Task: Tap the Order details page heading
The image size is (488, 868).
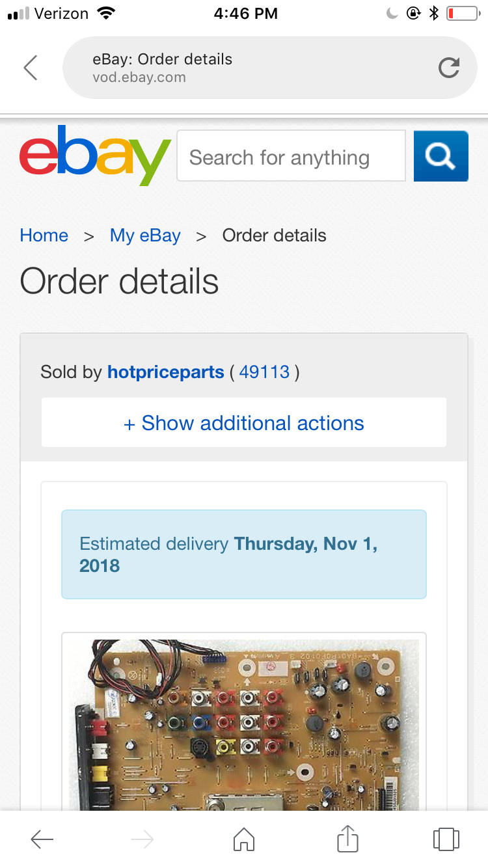Action: point(120,281)
